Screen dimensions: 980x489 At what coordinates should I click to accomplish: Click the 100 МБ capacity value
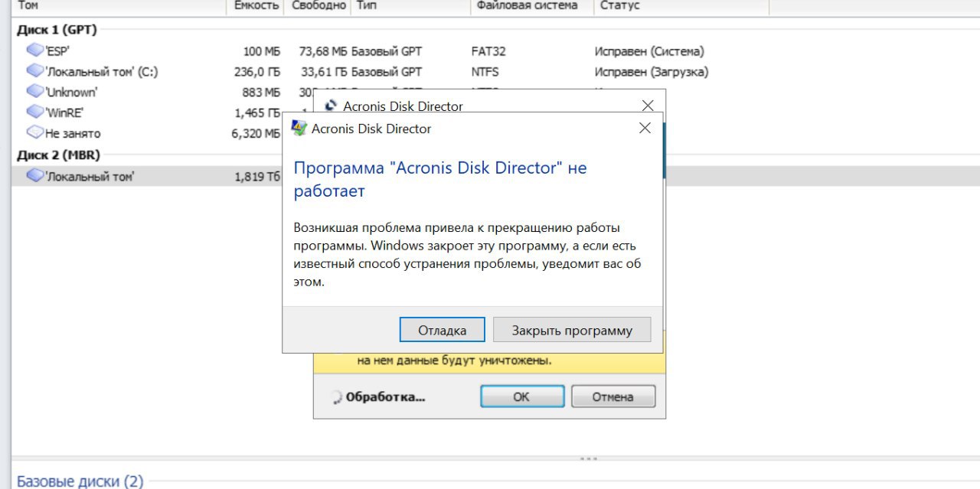(x=262, y=51)
